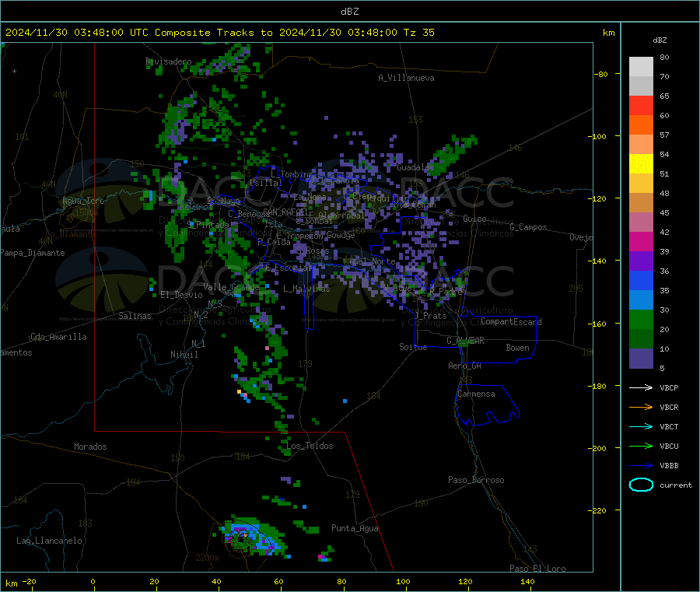Screen dimensions: 700x592
Task: Click the 'Soitue' map label
Action: pyautogui.click(x=413, y=347)
